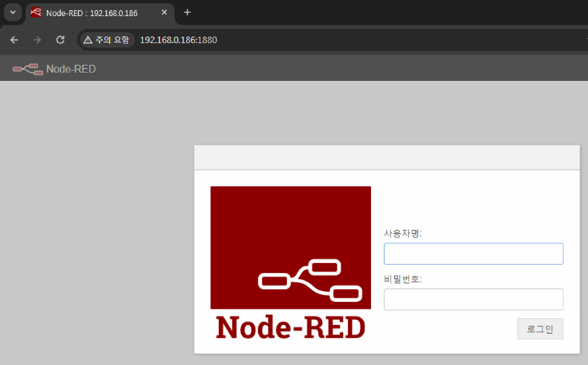
Task: Click the Node-RED header title text
Action: 71,69
